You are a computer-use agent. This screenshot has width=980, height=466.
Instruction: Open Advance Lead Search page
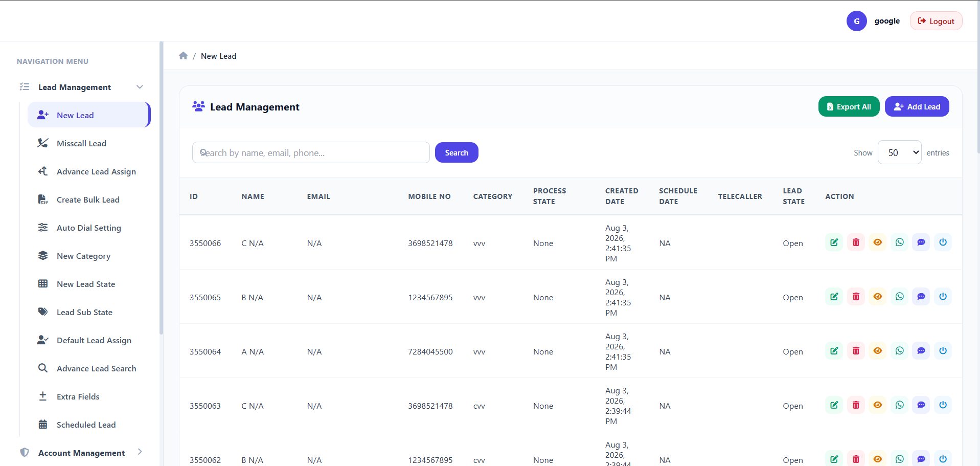coord(89,368)
